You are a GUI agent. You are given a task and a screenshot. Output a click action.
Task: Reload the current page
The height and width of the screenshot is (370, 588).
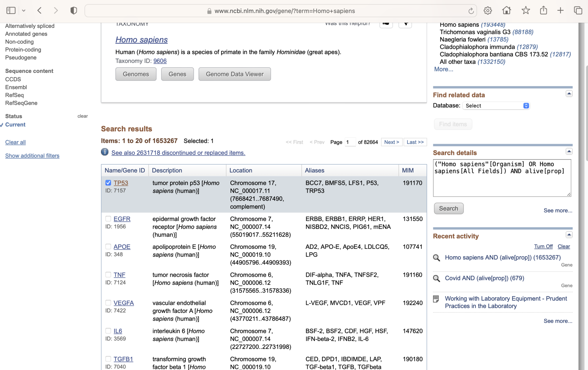pyautogui.click(x=471, y=11)
